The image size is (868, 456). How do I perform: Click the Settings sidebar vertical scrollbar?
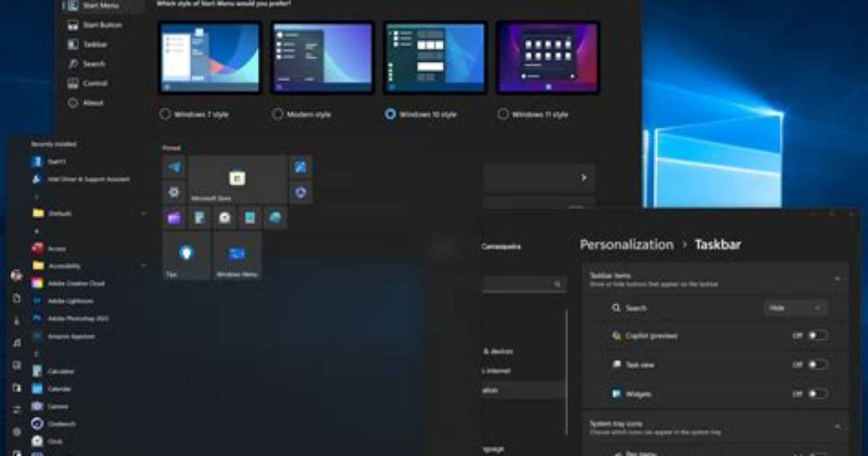coord(566,372)
